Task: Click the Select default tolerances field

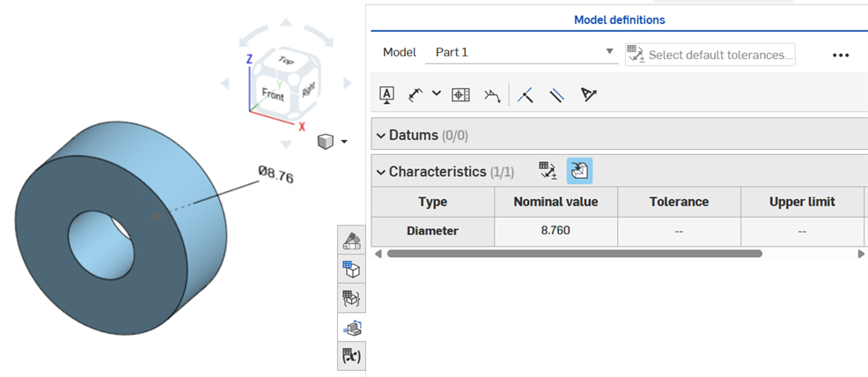Action: 710,55
